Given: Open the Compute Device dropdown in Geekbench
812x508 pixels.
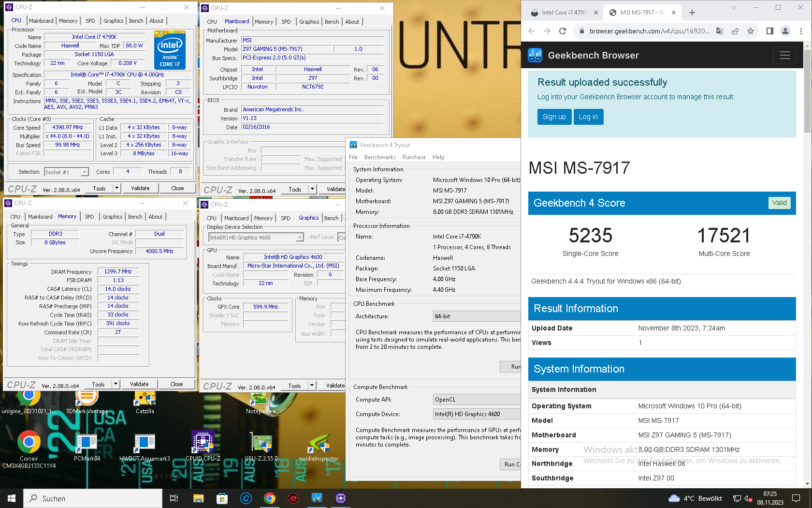Looking at the screenshot, I should tap(477, 414).
